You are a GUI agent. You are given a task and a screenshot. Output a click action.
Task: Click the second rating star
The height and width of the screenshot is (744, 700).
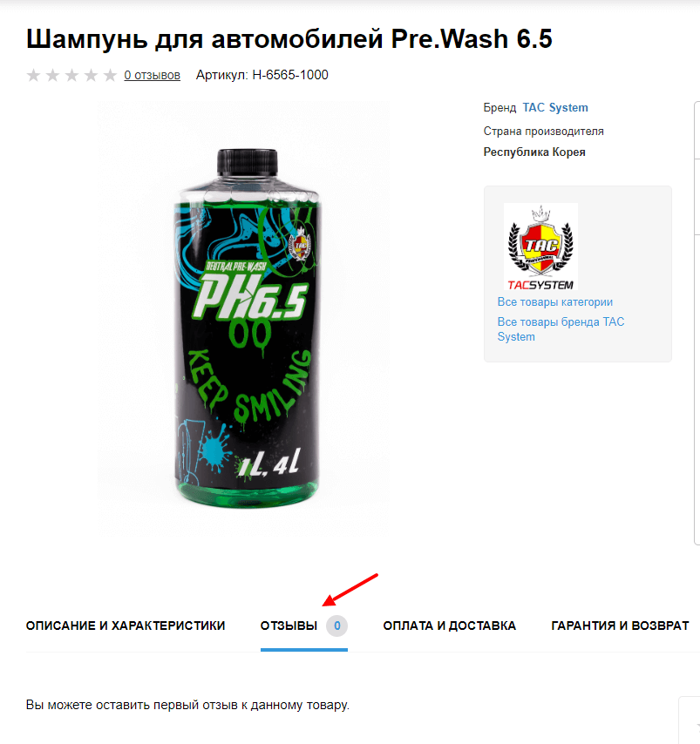tap(52, 75)
